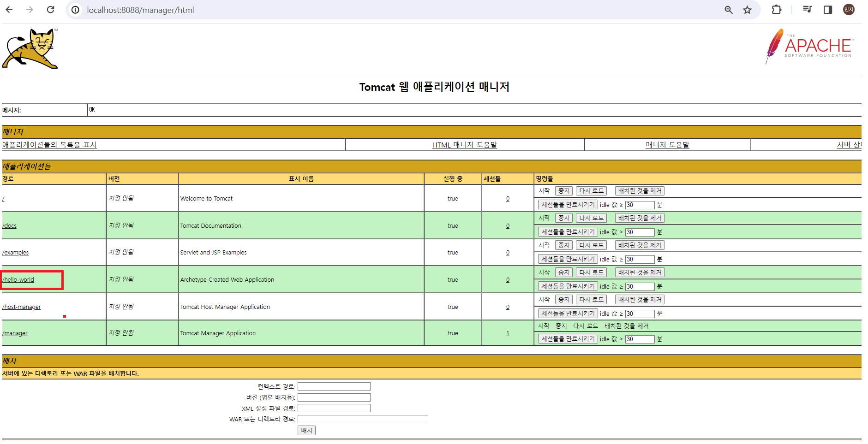Open the media controls icon
Image resolution: width=868 pixels, height=444 pixels.
pyautogui.click(x=807, y=10)
